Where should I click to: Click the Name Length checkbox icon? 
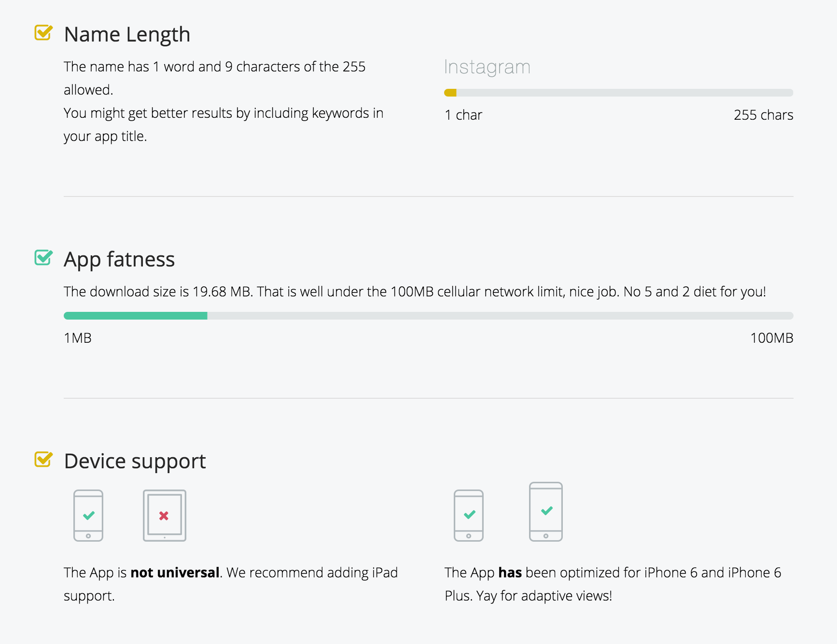pyautogui.click(x=43, y=33)
